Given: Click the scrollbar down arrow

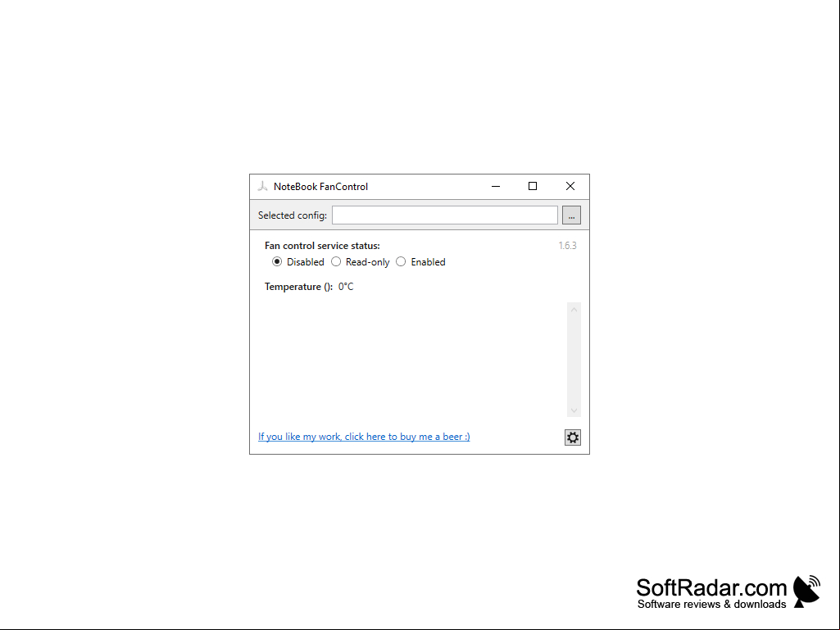Looking at the screenshot, I should 574,410.
